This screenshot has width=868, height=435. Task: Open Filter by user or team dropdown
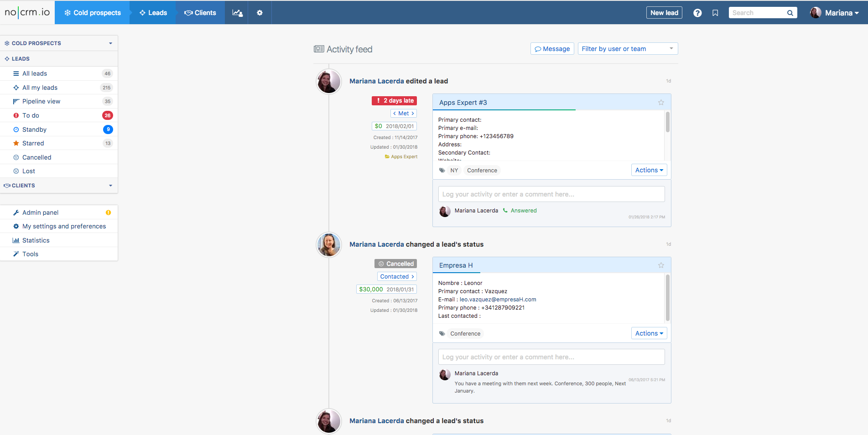627,49
